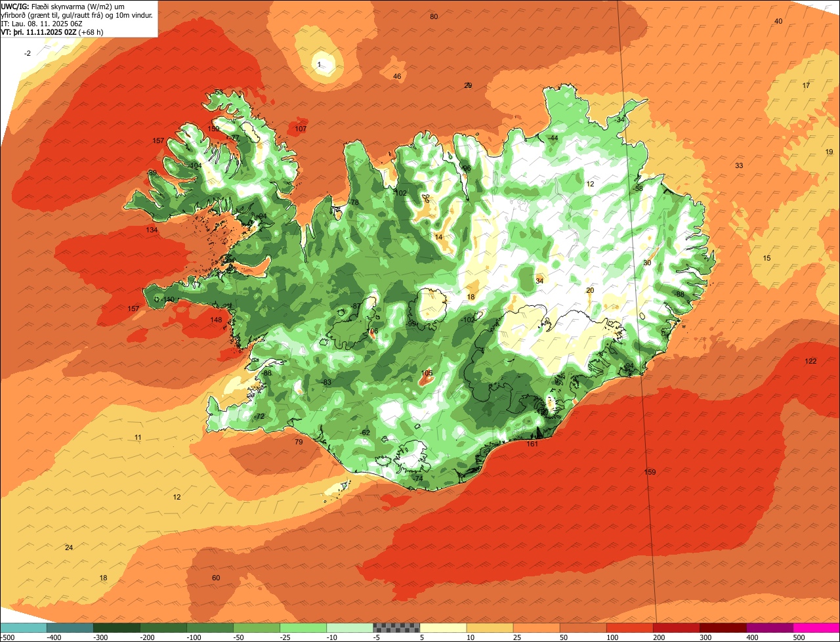The width and height of the screenshot is (840, 642).
Task: Click the flux value '11' on the map
Action: pyautogui.click(x=138, y=437)
